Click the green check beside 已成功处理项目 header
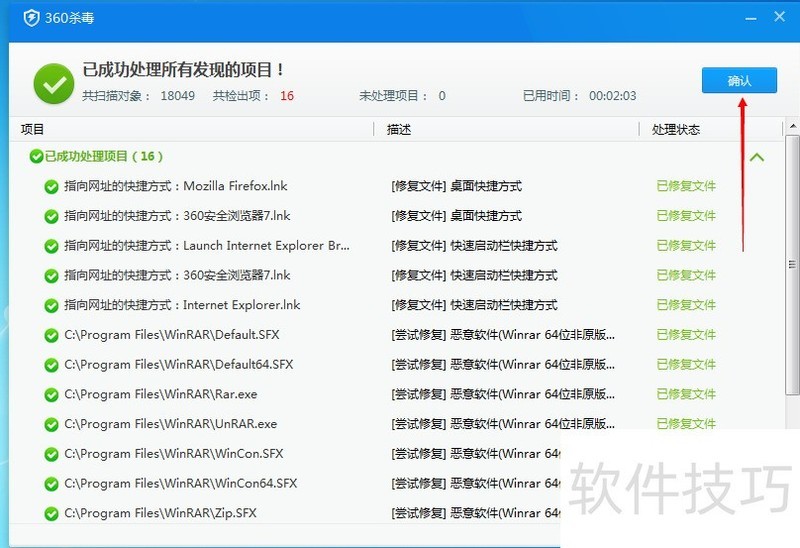Screen dimensions: 800x548 36,156
